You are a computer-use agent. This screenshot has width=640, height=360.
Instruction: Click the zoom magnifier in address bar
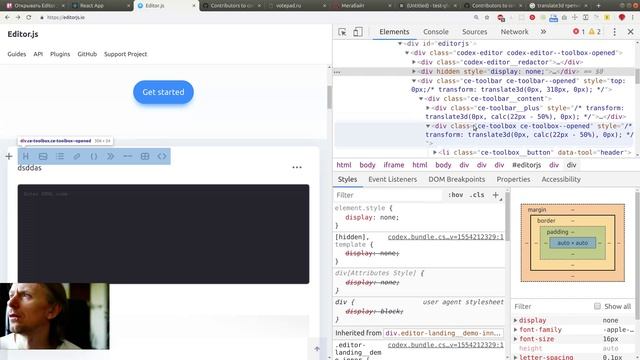[476, 18]
